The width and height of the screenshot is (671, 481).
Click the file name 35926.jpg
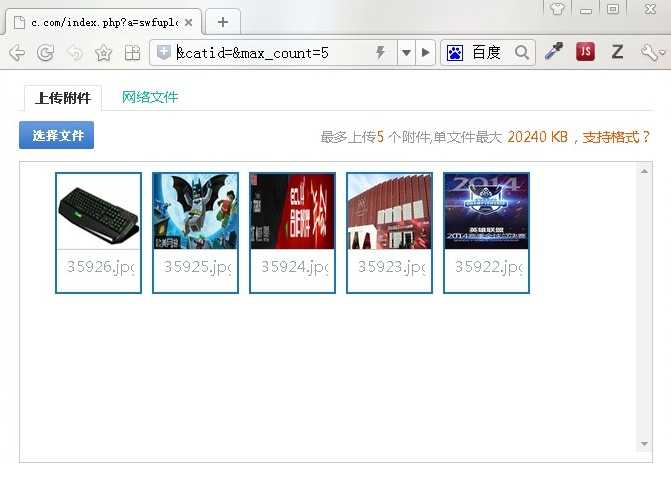(x=101, y=267)
